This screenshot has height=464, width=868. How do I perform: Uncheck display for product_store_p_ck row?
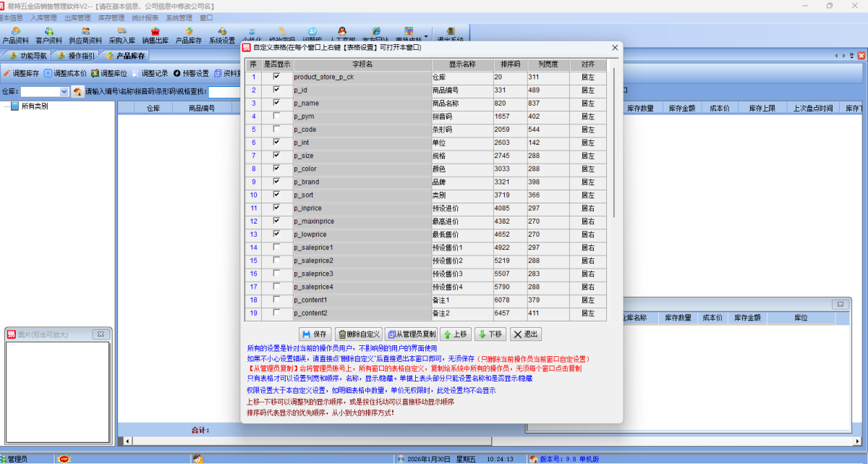276,77
